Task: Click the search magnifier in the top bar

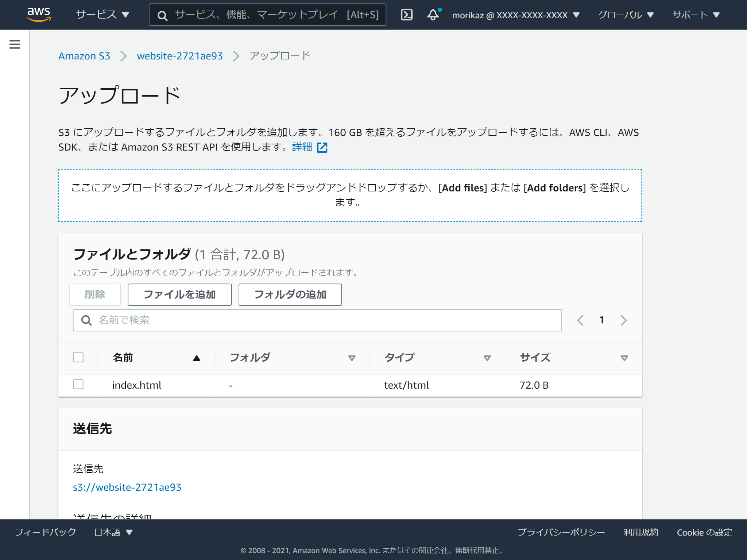Action: coord(162,15)
